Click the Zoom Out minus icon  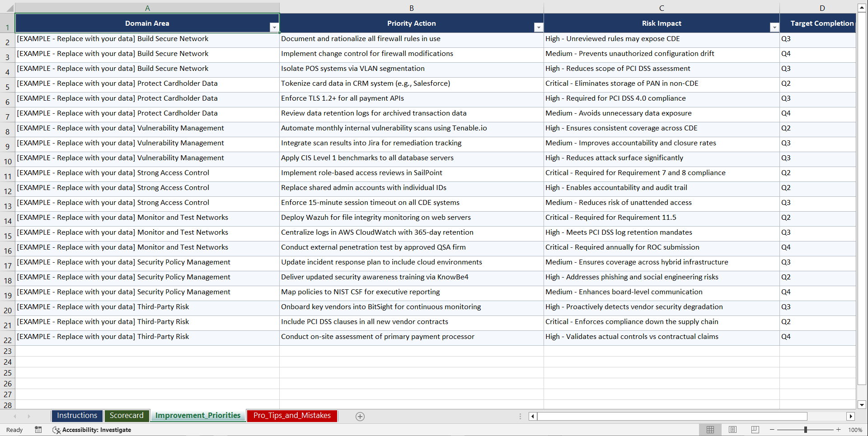(772, 430)
